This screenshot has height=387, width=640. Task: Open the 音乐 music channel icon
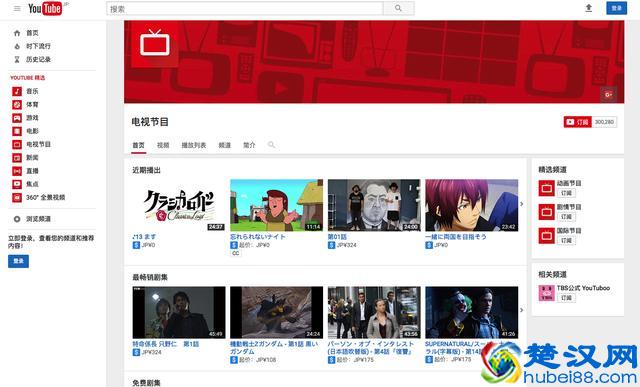[17, 91]
